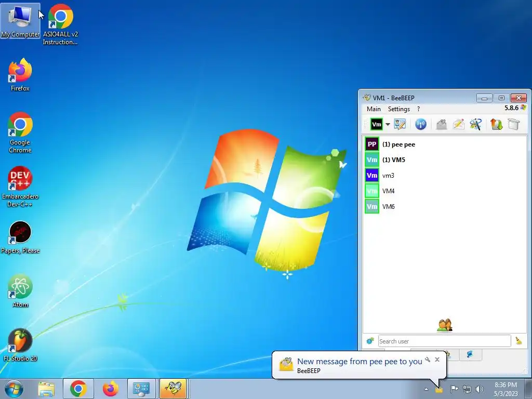Click the two-people users icon above search

tap(445, 325)
